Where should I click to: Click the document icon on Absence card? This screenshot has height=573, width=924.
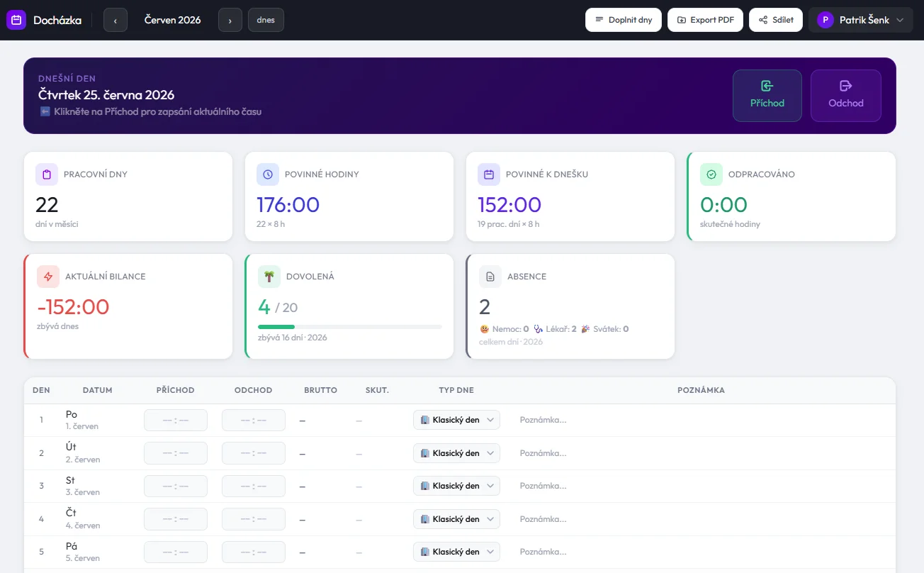[490, 277]
